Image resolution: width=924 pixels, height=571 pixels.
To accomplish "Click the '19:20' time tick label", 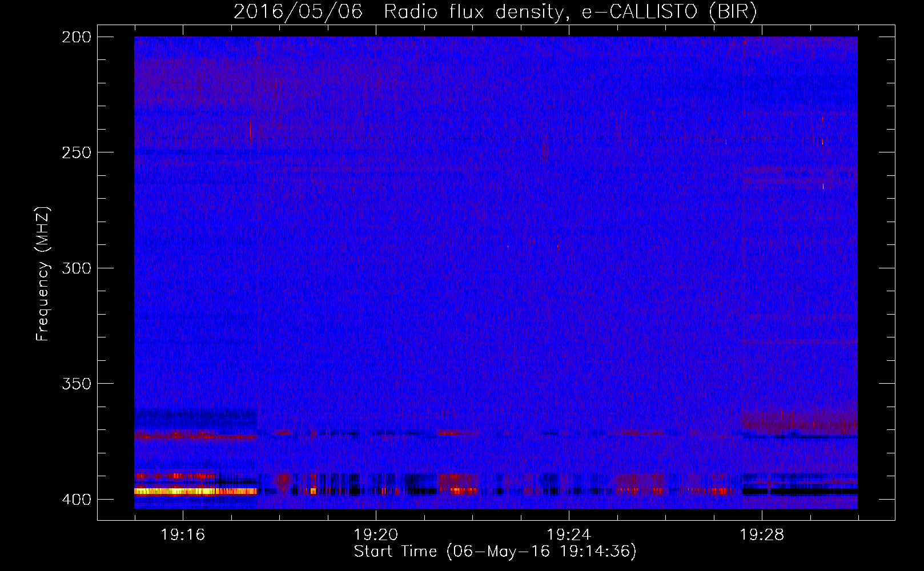I will pos(376,535).
